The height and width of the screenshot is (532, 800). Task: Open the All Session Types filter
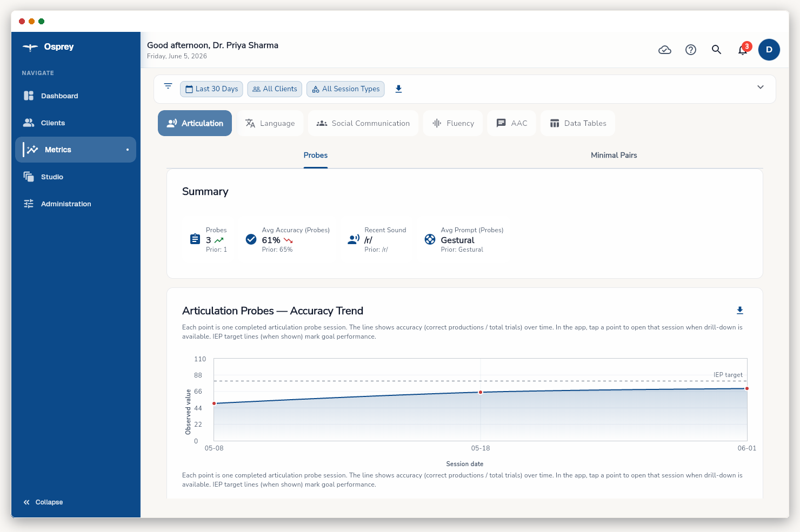pyautogui.click(x=345, y=89)
